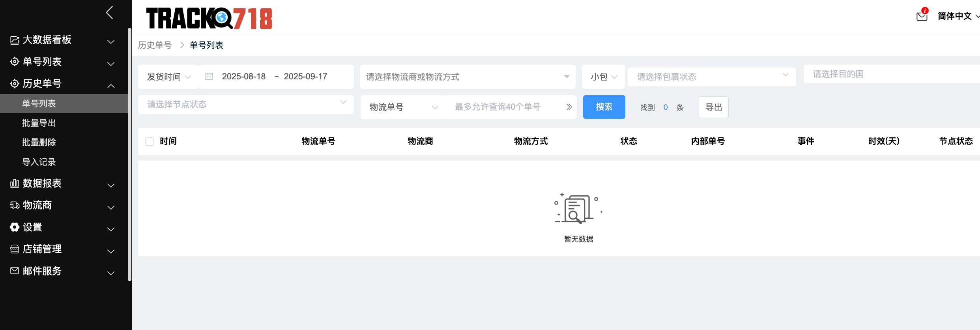Click the double-arrow expand icon in tracking input
The width and height of the screenshot is (980, 330).
(569, 107)
